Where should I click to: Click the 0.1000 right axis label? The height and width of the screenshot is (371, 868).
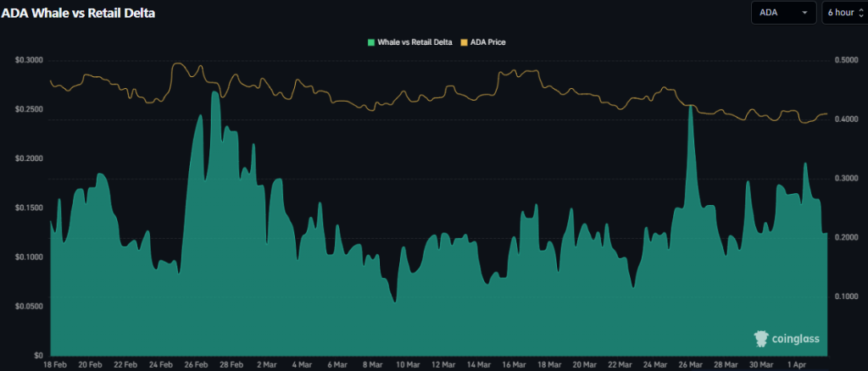click(x=848, y=296)
